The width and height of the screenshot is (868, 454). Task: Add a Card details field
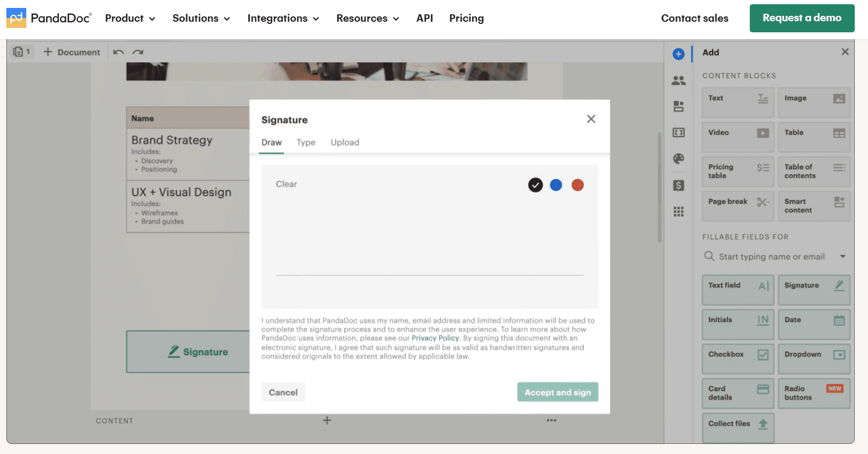738,393
